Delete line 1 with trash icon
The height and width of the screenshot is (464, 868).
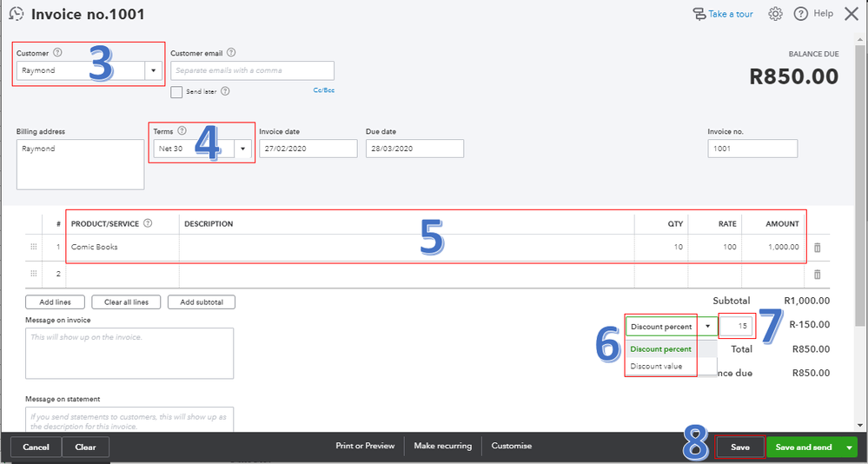pos(817,248)
